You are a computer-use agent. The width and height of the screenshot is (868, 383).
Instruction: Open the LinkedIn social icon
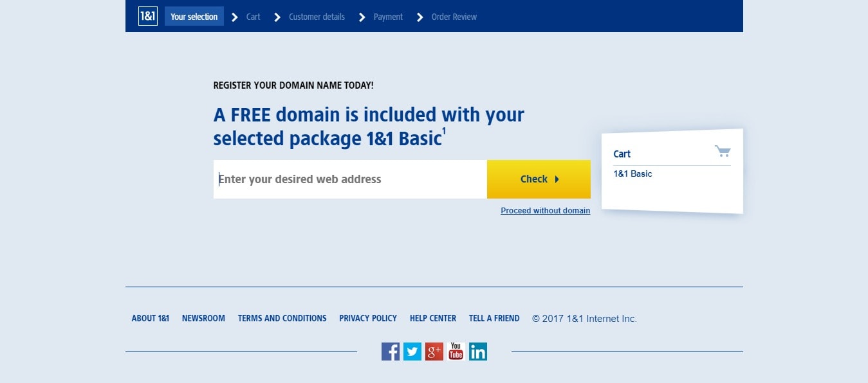[478, 352]
